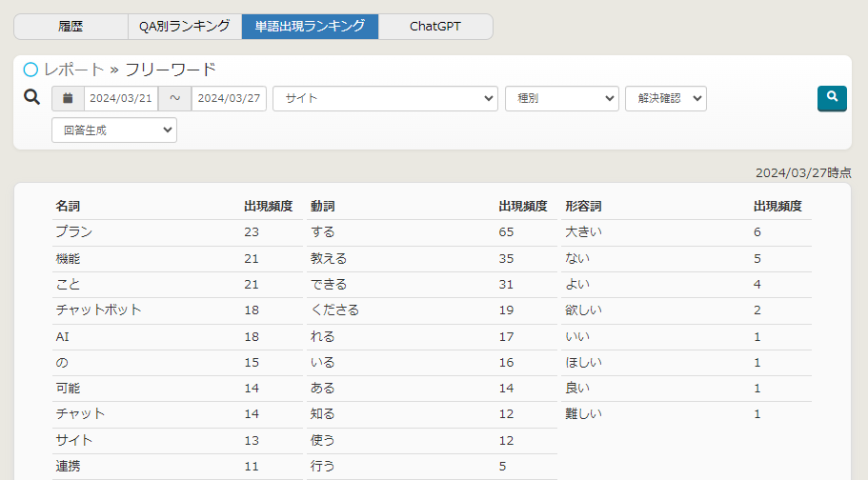Click the calendar icon beside start date
The width and height of the screenshot is (868, 480).
coord(68,99)
